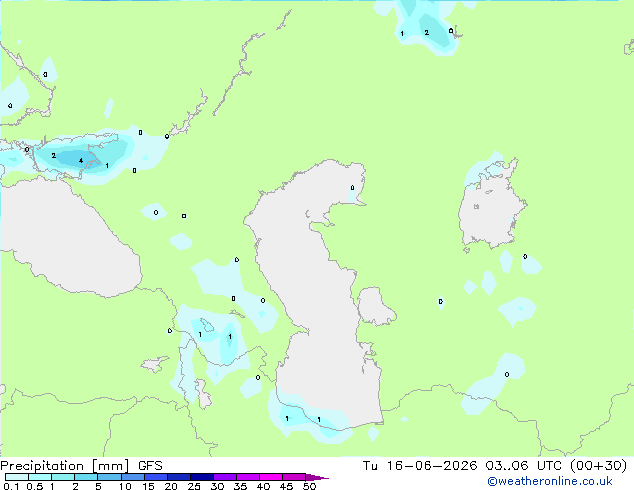The image size is (634, 490).
Task: Pick the 40–45 mm magenta legend swatch
Action: [x=271, y=477]
